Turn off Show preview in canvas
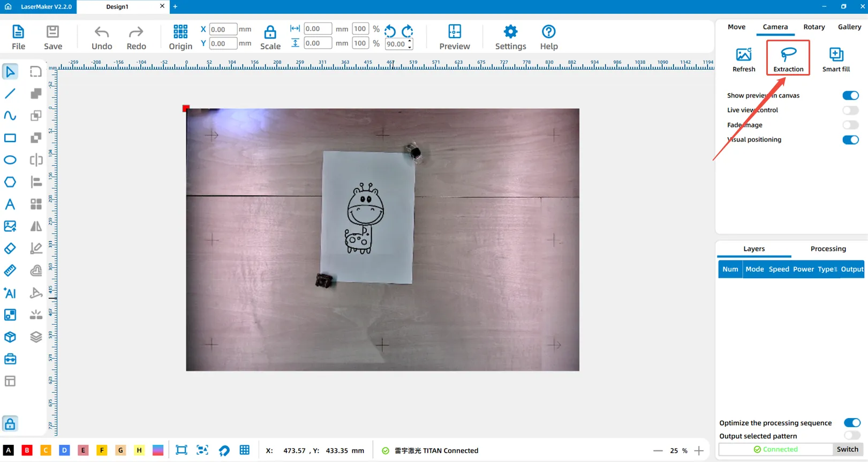 pyautogui.click(x=850, y=95)
